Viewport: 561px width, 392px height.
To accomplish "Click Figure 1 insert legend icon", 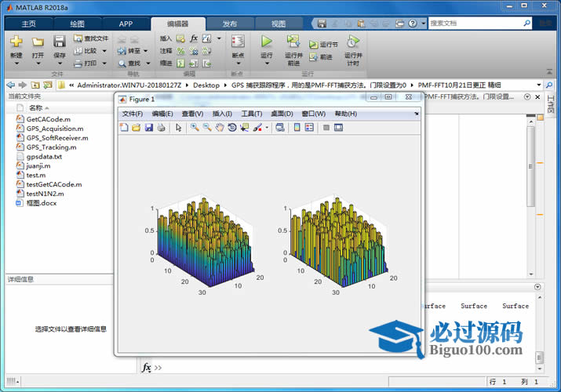I will (309, 127).
